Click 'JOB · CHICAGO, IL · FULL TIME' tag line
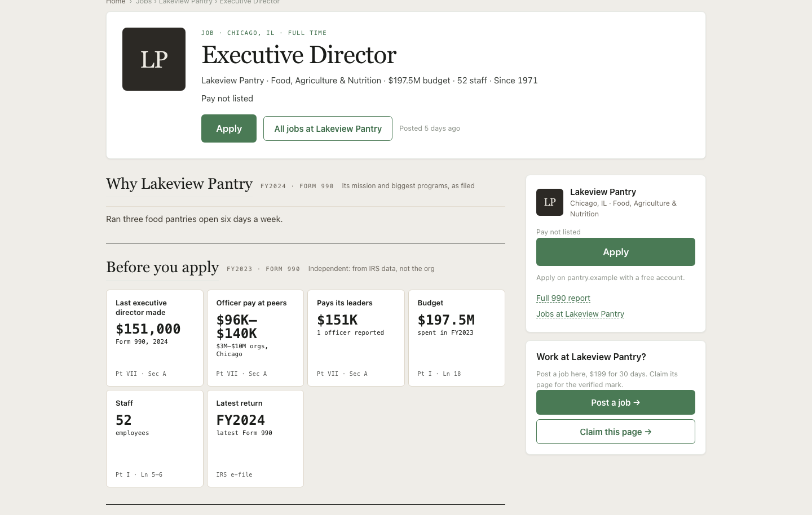 pos(264,33)
